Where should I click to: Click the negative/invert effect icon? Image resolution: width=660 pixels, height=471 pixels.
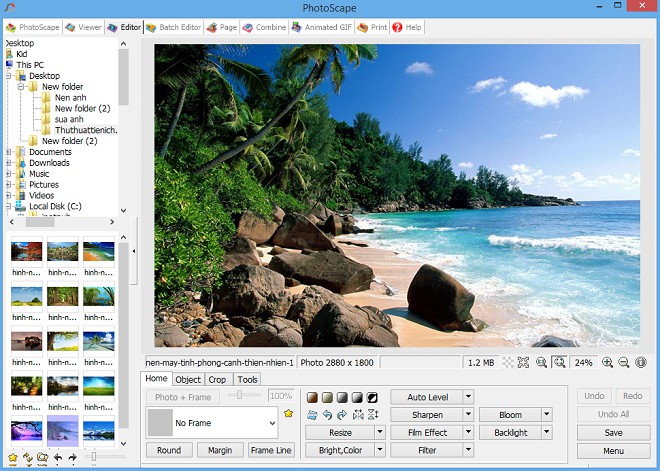(372, 397)
